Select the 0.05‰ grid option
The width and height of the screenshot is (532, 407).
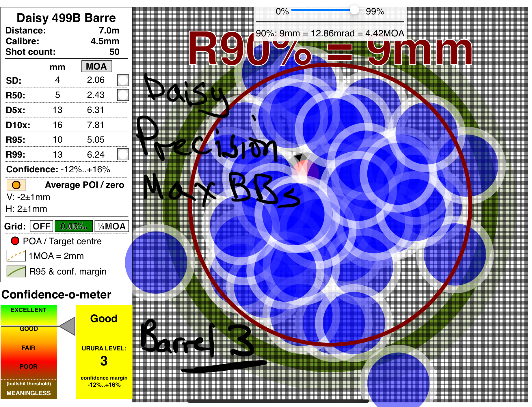(74, 226)
